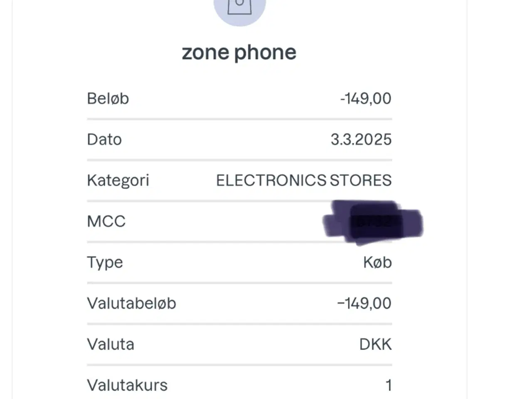Viewport: 532px width, 399px height.
Task: Click the Kategori label
Action: (118, 180)
